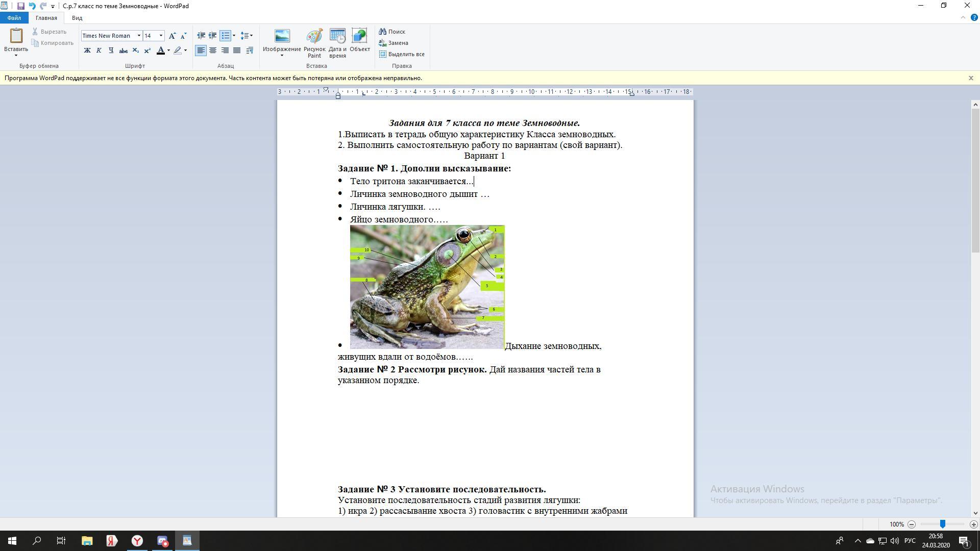Save document from quick access toolbar
This screenshot has height=551, width=980.
pos(21,6)
